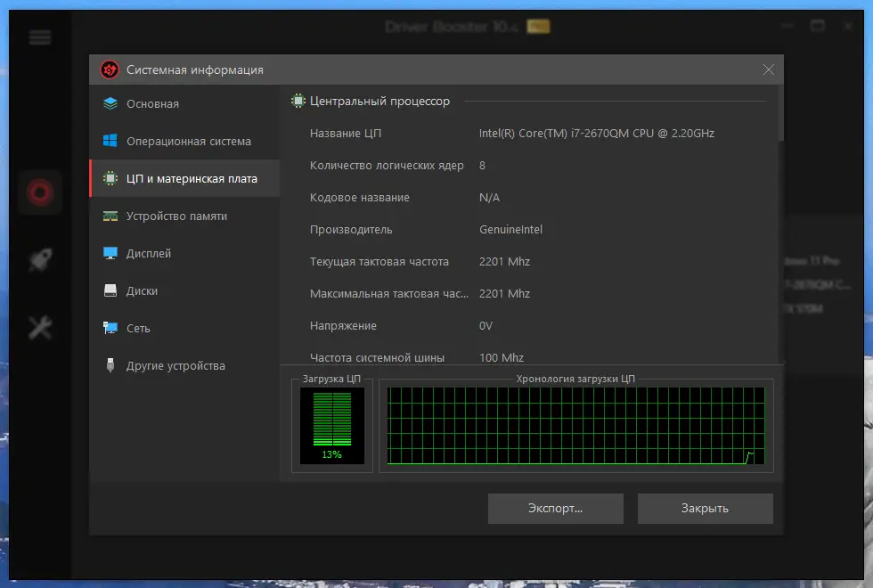The width and height of the screenshot is (873, 588).
Task: Click the PRO badge in Driver Booster title
Action: pyautogui.click(x=538, y=26)
